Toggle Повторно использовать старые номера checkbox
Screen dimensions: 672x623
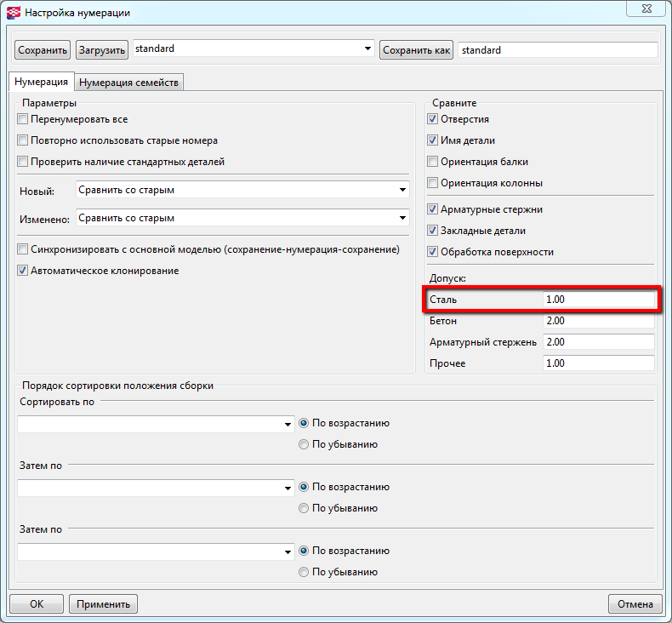tap(23, 140)
